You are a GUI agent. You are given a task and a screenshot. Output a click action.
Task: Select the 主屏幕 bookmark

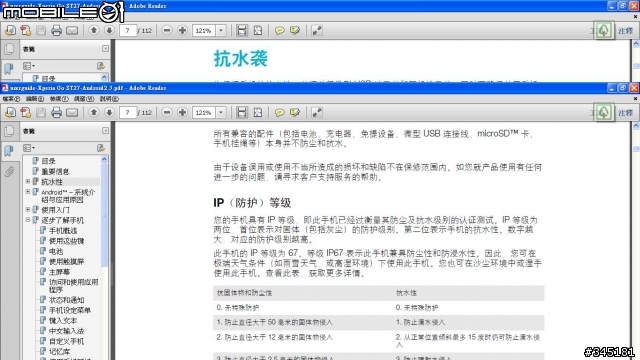(x=60, y=271)
